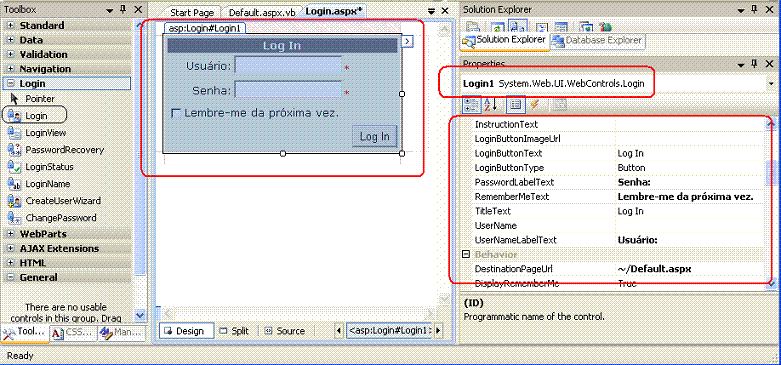Switch to the Start Page tab
The width and height of the screenshot is (781, 365).
192,12
